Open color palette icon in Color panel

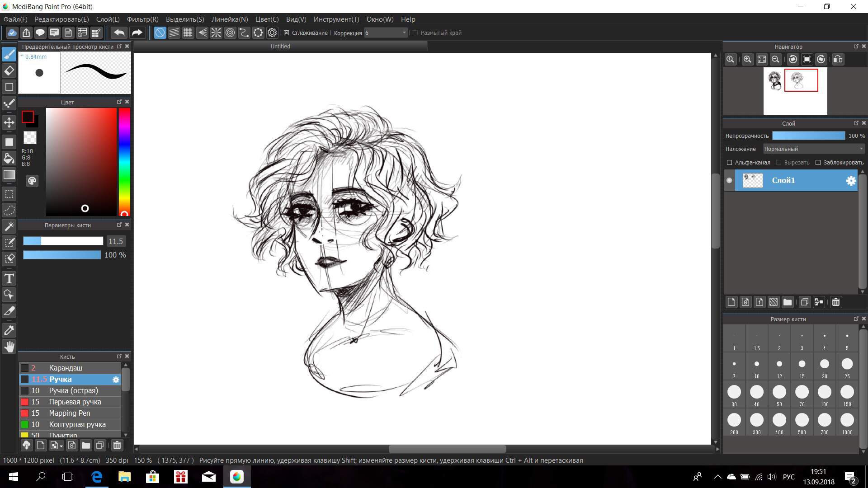click(x=32, y=181)
